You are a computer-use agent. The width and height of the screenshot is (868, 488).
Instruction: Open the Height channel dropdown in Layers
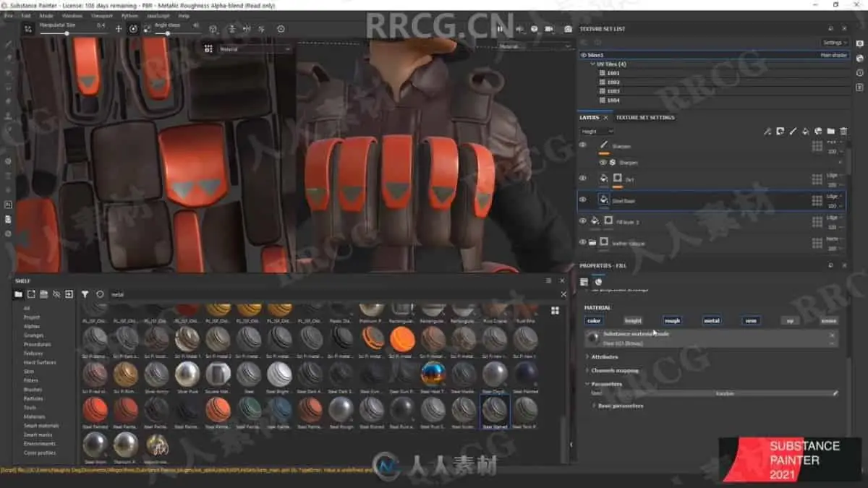597,132
